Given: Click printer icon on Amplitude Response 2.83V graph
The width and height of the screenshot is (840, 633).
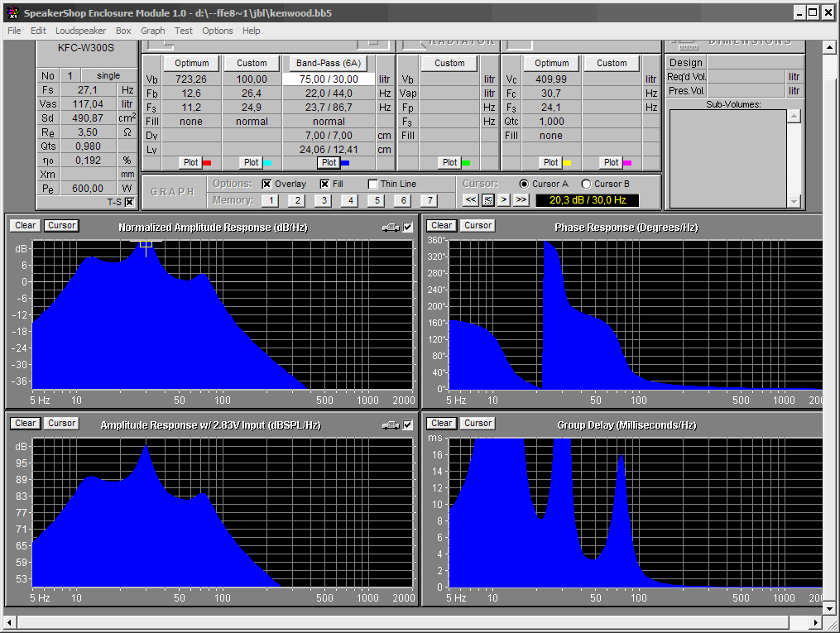Looking at the screenshot, I should click(x=390, y=425).
